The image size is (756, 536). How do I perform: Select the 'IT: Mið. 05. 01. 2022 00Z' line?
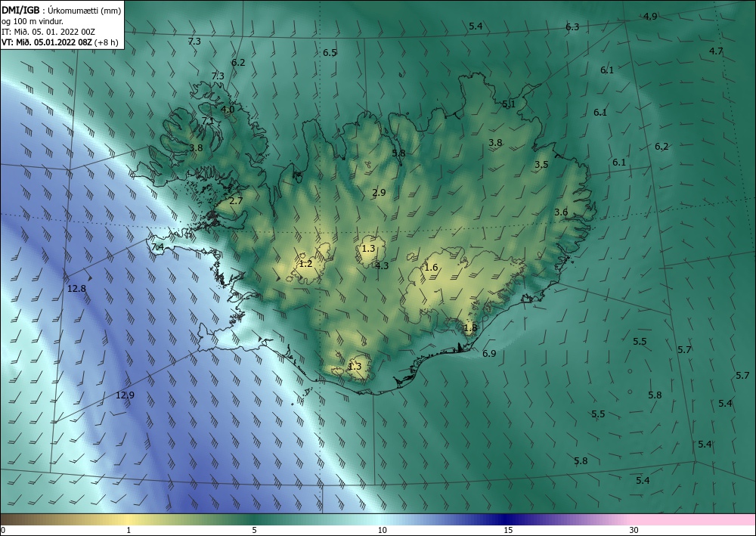48,32
